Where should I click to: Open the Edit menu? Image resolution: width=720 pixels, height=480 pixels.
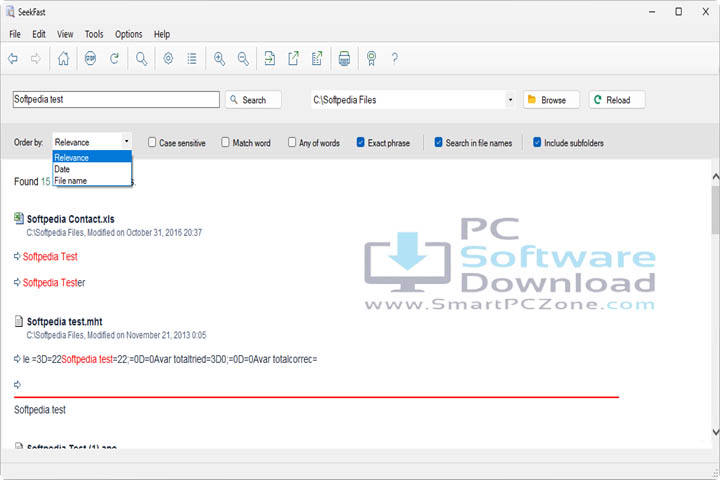(39, 34)
